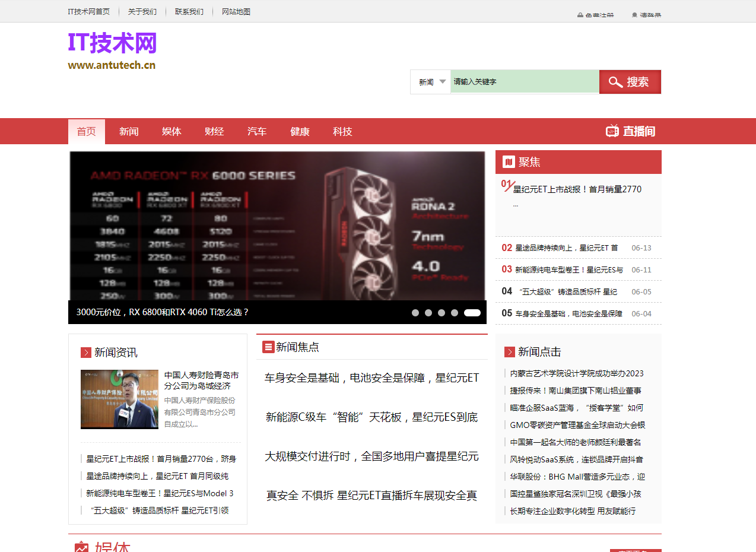
Task: Open 新闻点击 item 中国第一起名大师的老师颜廷利
Action: (576, 442)
